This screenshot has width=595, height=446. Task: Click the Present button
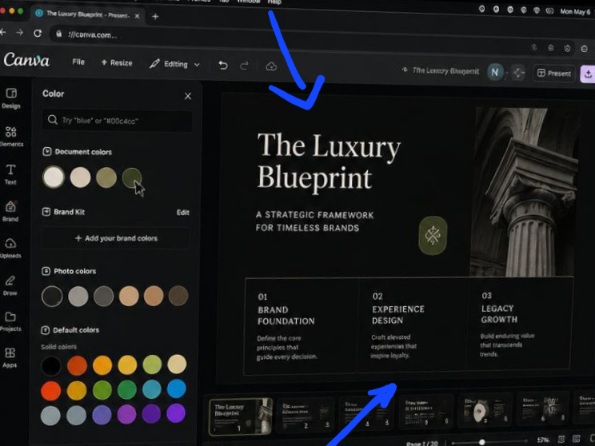click(554, 73)
